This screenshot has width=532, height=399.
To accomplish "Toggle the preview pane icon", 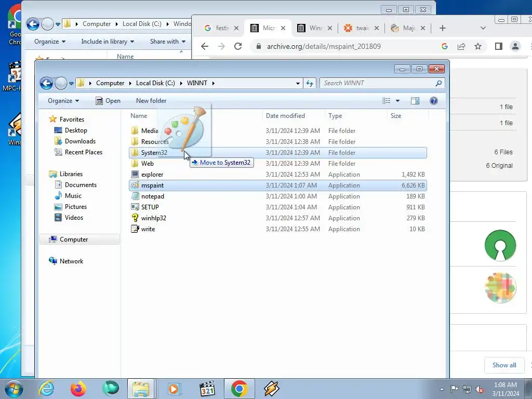I will click(415, 101).
